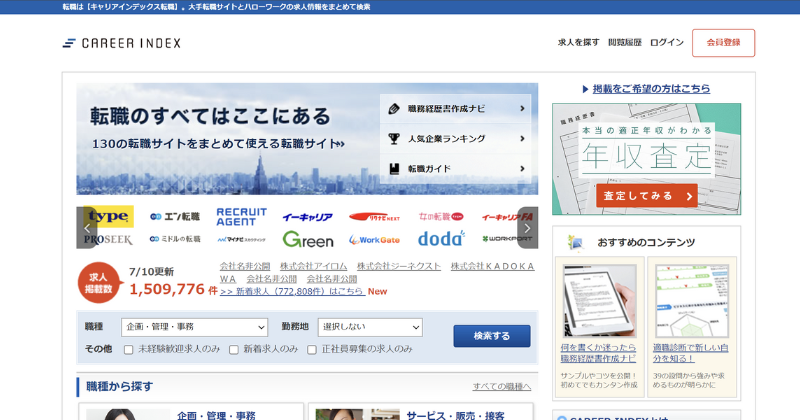
Task: Open the 掲載をご希望の方はこちら link
Action: (x=651, y=89)
